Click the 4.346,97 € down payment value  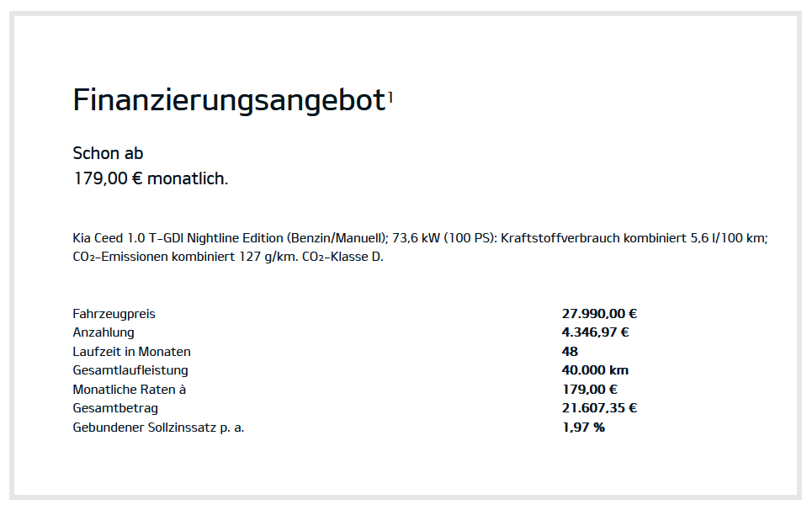596,332
